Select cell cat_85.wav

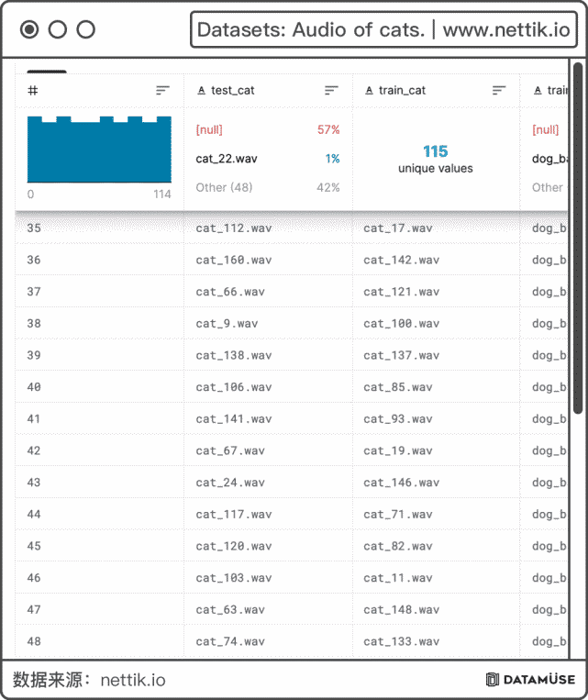tap(398, 387)
